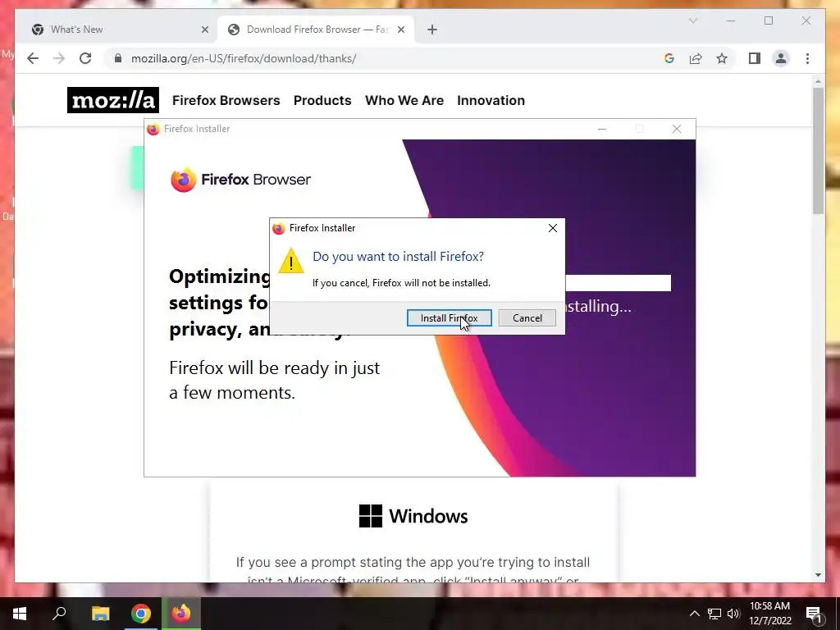The height and width of the screenshot is (630, 840).
Task: Click the installer progress bar
Action: coord(618,283)
